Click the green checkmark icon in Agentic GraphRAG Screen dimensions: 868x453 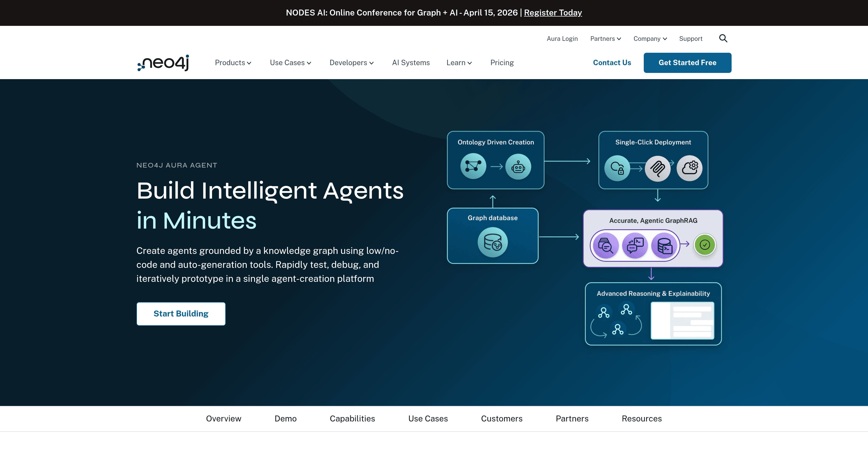click(x=704, y=245)
